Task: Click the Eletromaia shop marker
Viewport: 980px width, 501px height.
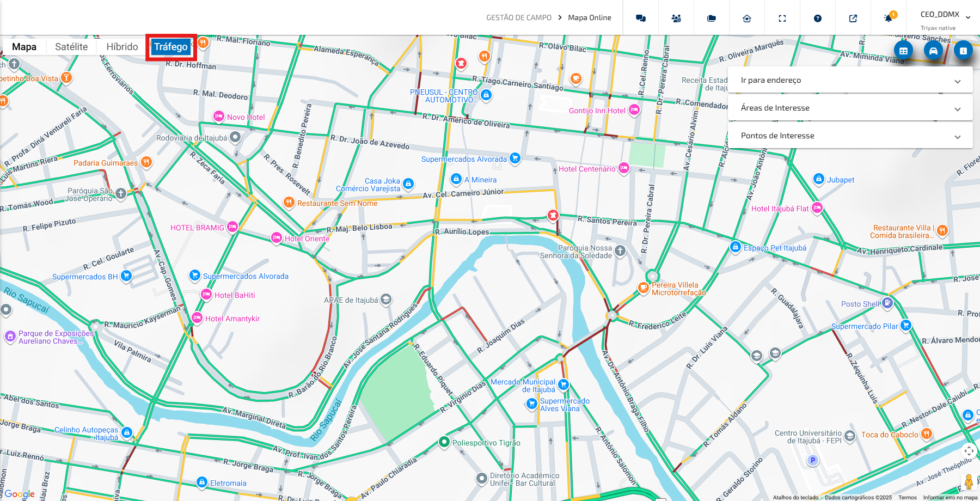Action: (202, 482)
